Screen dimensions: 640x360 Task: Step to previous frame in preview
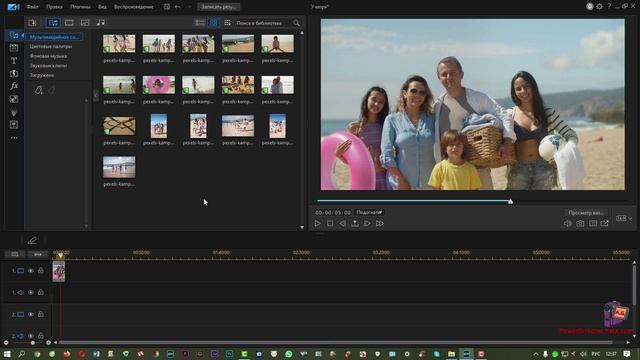tap(342, 224)
